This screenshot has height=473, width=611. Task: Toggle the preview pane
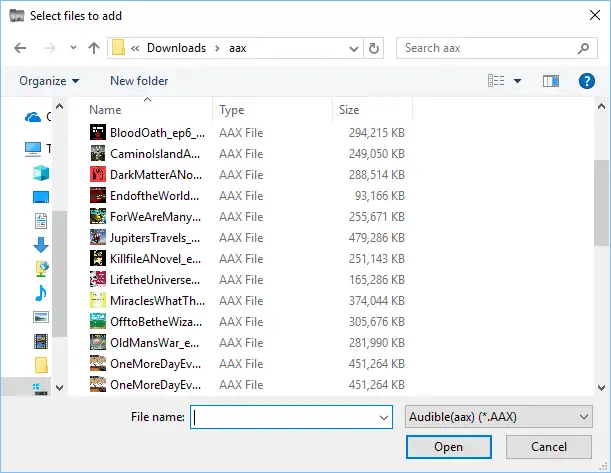[551, 81]
